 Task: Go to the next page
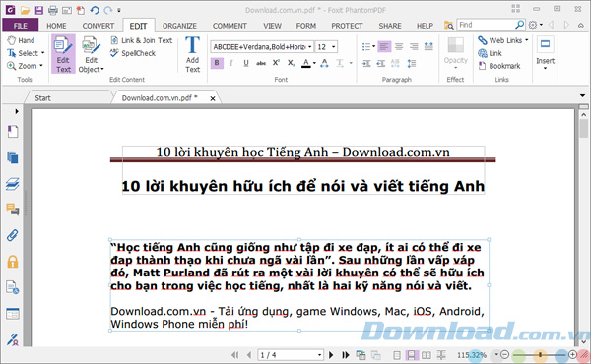[331, 355]
